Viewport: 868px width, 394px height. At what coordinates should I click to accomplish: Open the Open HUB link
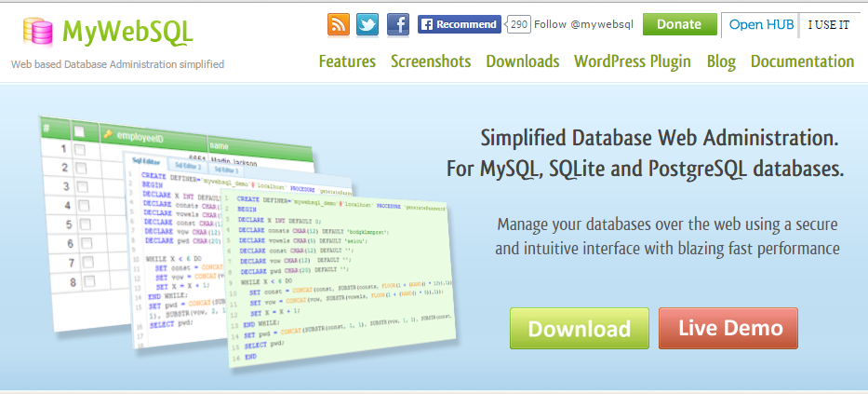761,25
